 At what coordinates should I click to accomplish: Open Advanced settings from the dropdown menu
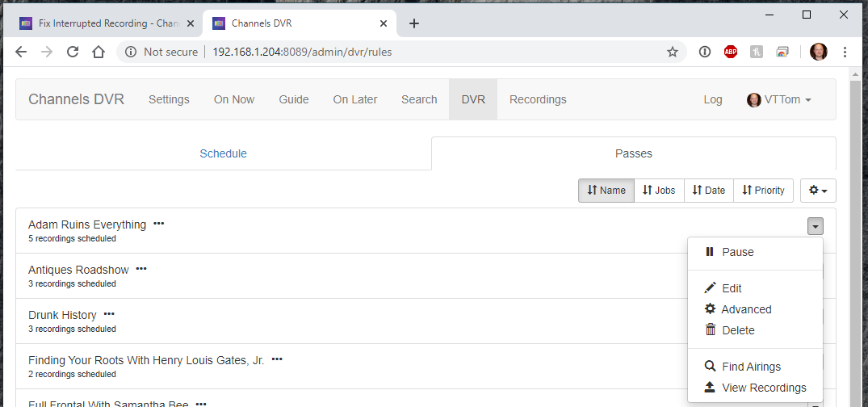(745, 309)
